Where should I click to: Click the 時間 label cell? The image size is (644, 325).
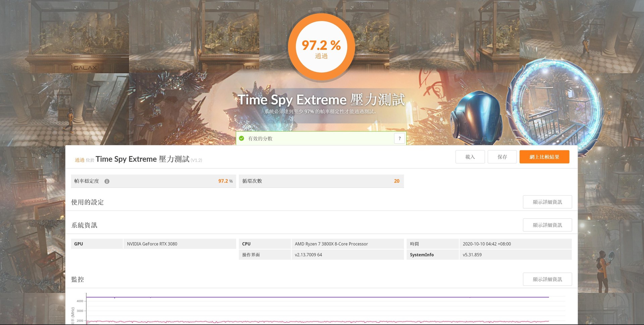click(432, 244)
